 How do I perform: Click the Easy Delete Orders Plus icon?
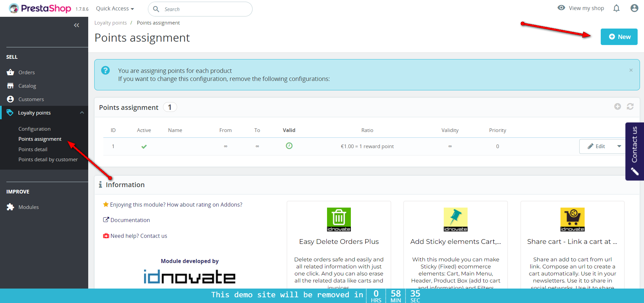coord(339,219)
